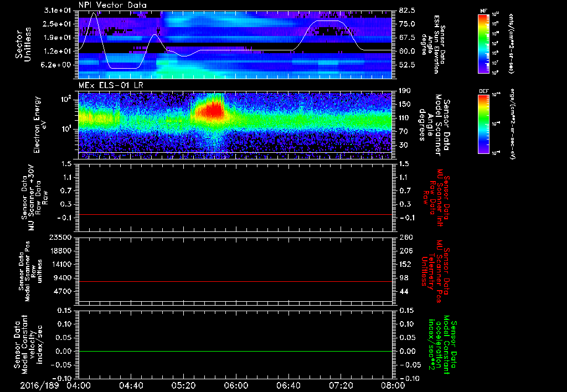Click the red line in the MU Scanner +30V panel
The width and height of the screenshot is (567, 392).
click(235, 214)
